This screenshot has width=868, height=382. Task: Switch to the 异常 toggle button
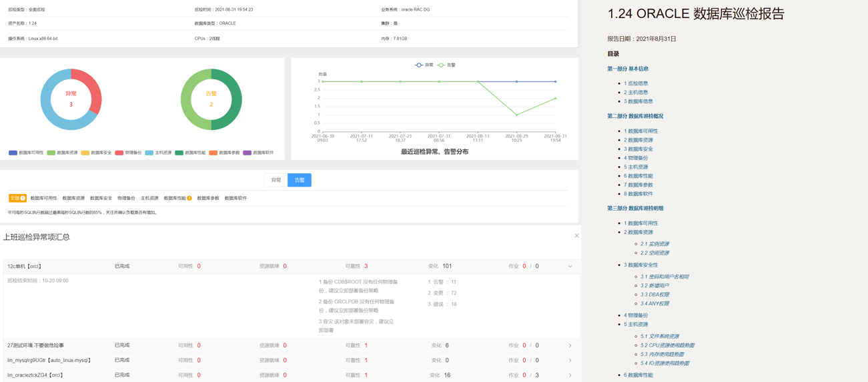pyautogui.click(x=276, y=180)
